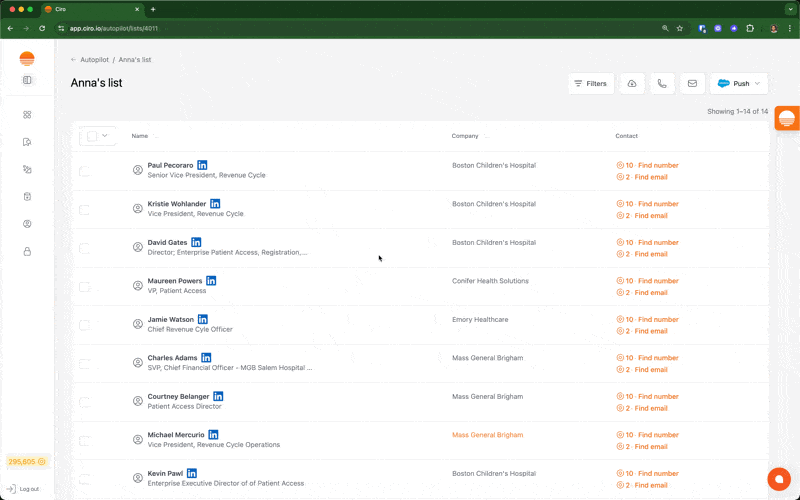Image resolution: width=800 pixels, height=500 pixels.
Task: Click the browser address bar
Action: pos(357,29)
